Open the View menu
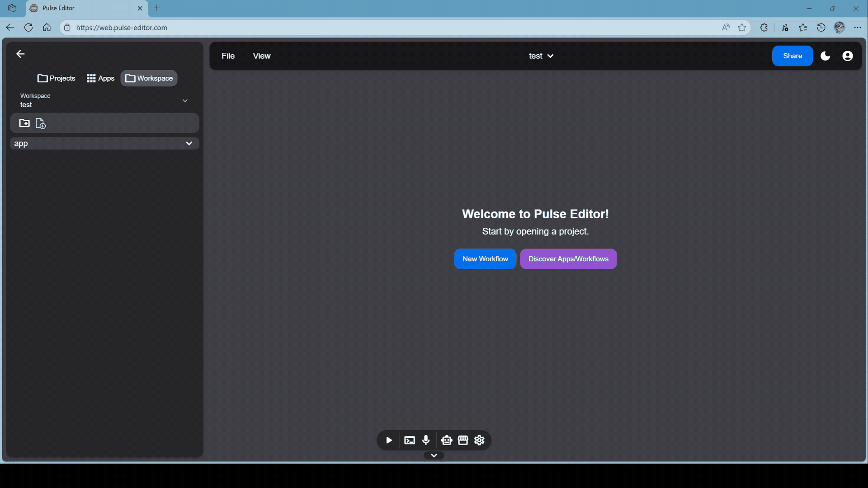The height and width of the screenshot is (488, 868). tap(261, 56)
